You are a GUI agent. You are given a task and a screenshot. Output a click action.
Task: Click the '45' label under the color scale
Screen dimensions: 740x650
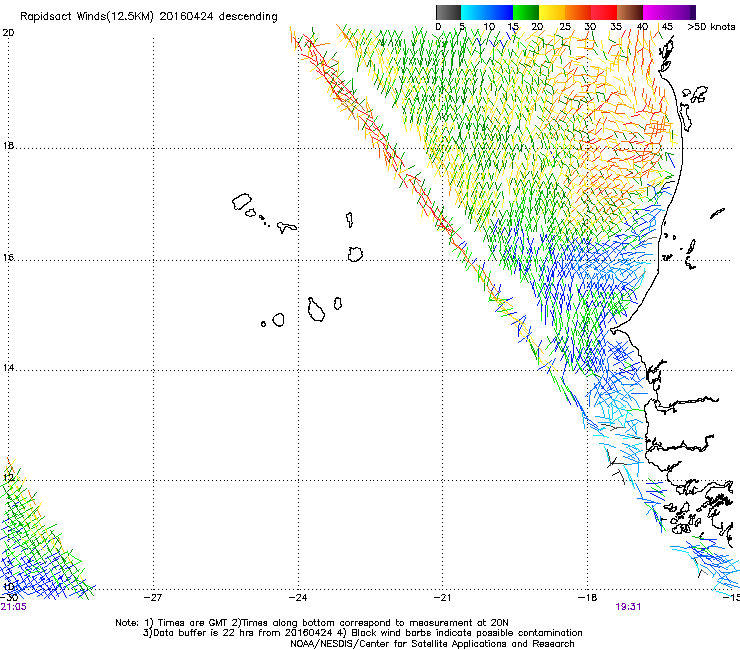click(x=667, y=27)
